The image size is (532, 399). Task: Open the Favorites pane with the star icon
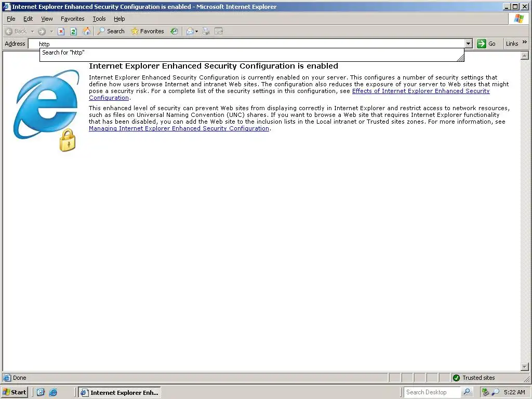click(148, 31)
